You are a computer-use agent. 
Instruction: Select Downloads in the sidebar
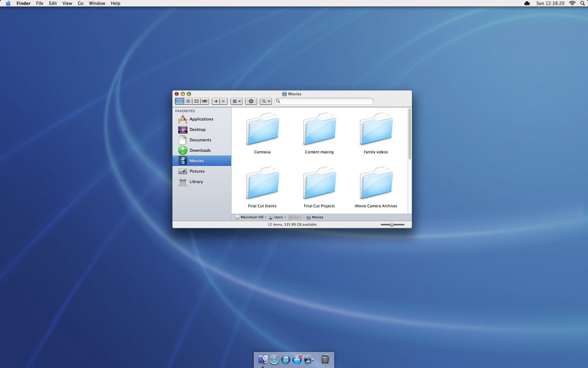200,150
